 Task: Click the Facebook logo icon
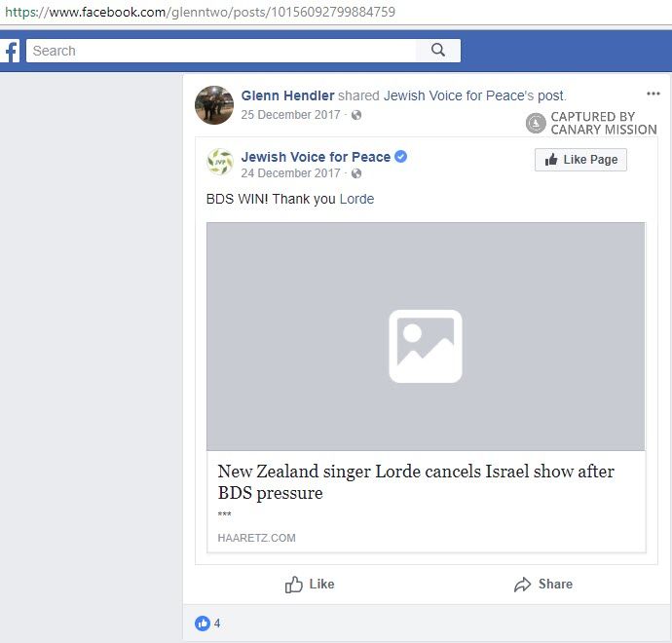coord(10,51)
